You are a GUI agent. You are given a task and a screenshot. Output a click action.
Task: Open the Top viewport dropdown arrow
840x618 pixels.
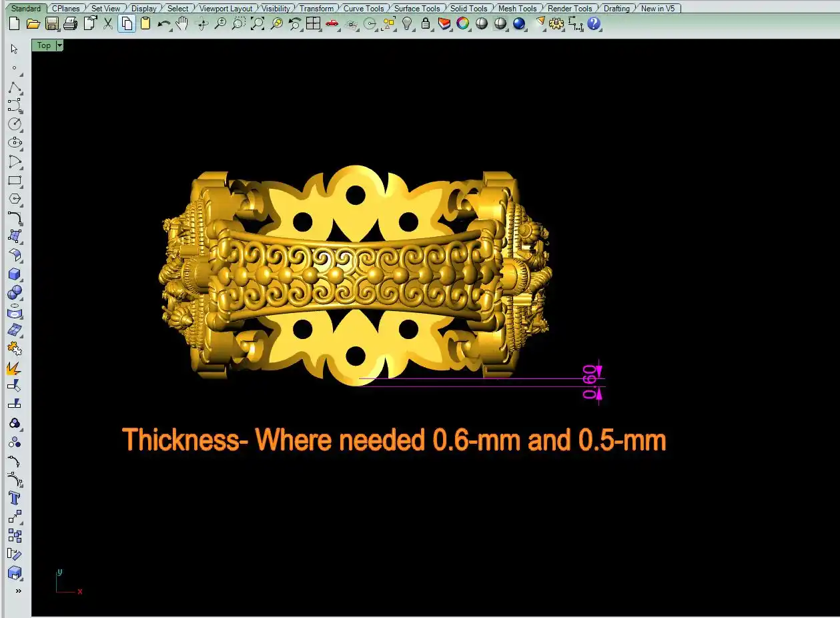[59, 45]
